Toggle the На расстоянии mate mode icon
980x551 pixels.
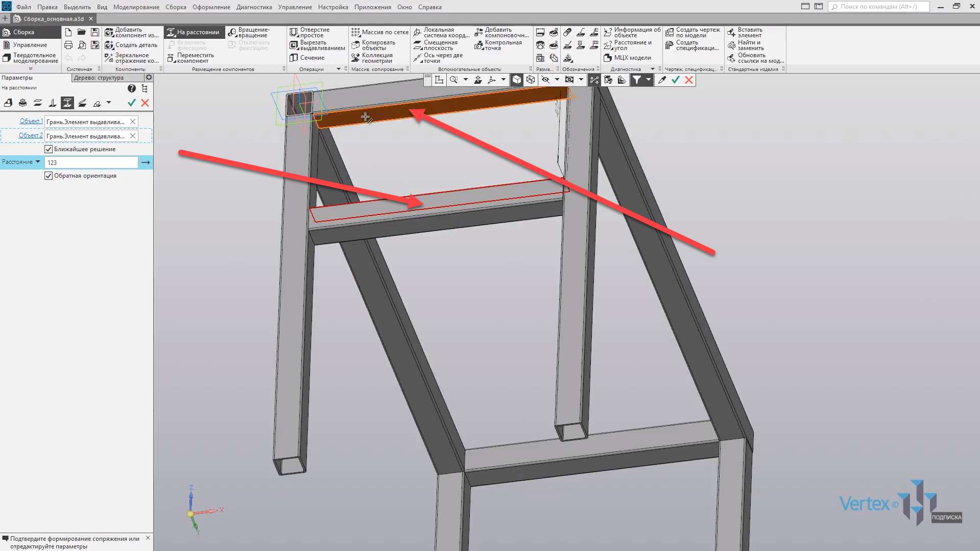point(67,103)
